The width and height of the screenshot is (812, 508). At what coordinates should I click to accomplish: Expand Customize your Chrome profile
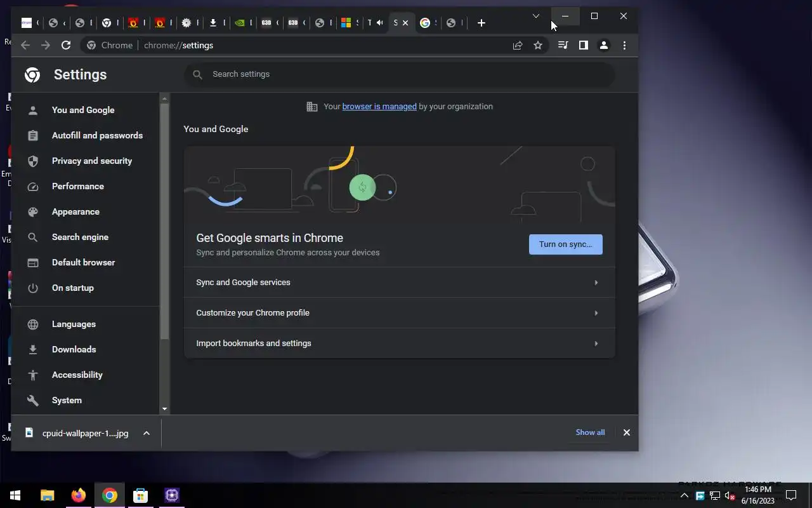pyautogui.click(x=400, y=313)
